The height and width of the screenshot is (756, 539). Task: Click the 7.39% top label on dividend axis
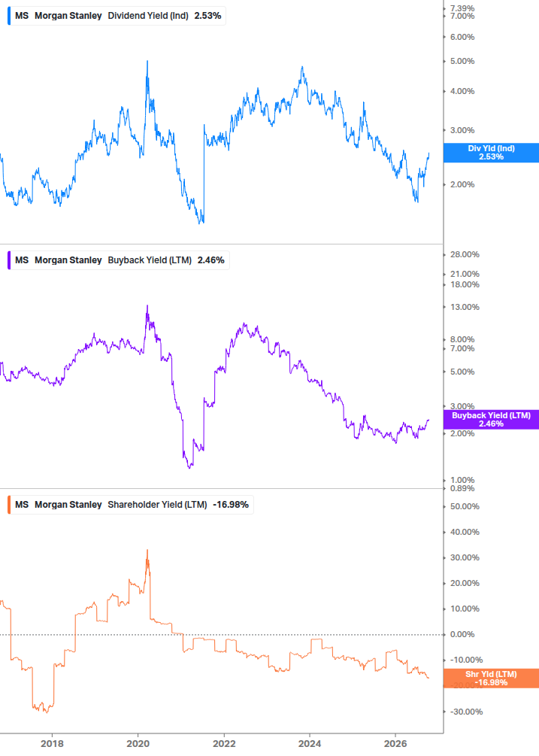[462, 8]
